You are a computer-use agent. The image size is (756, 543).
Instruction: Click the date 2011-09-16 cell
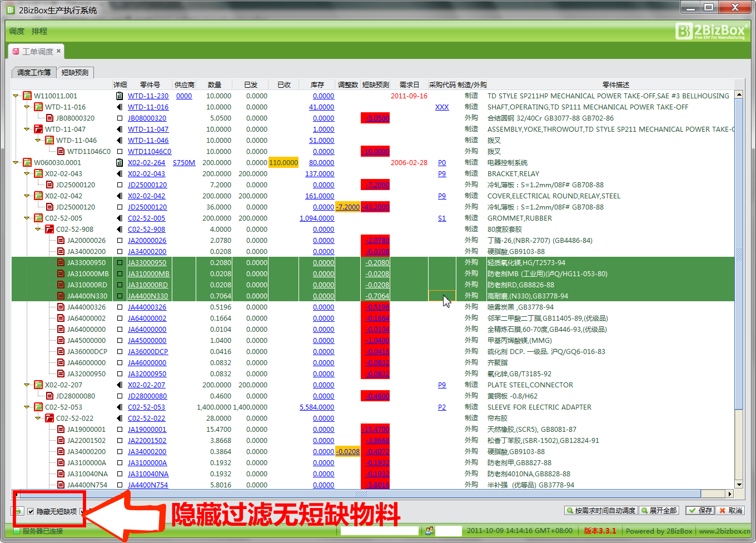click(409, 96)
